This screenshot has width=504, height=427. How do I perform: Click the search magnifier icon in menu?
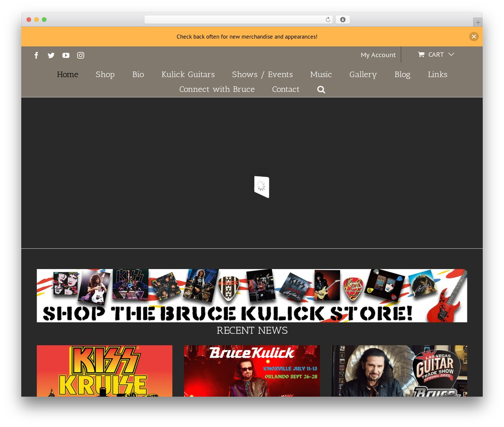(321, 89)
